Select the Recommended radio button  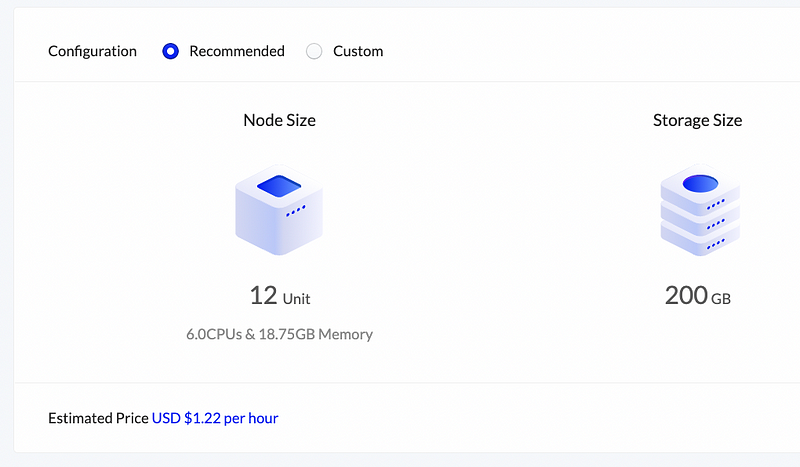170,51
